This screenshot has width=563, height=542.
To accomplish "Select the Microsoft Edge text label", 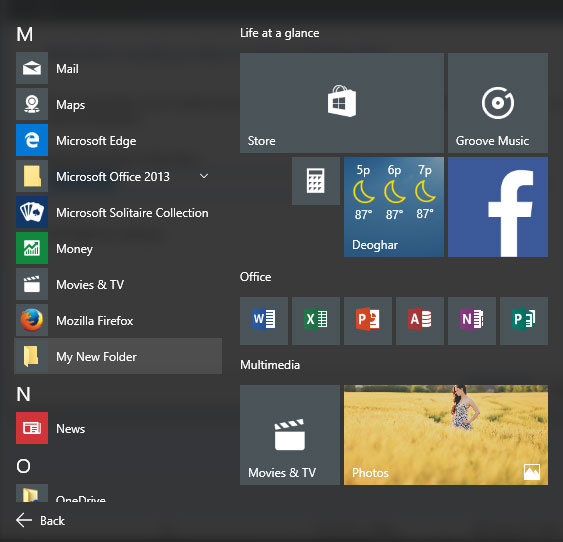I will coord(96,141).
